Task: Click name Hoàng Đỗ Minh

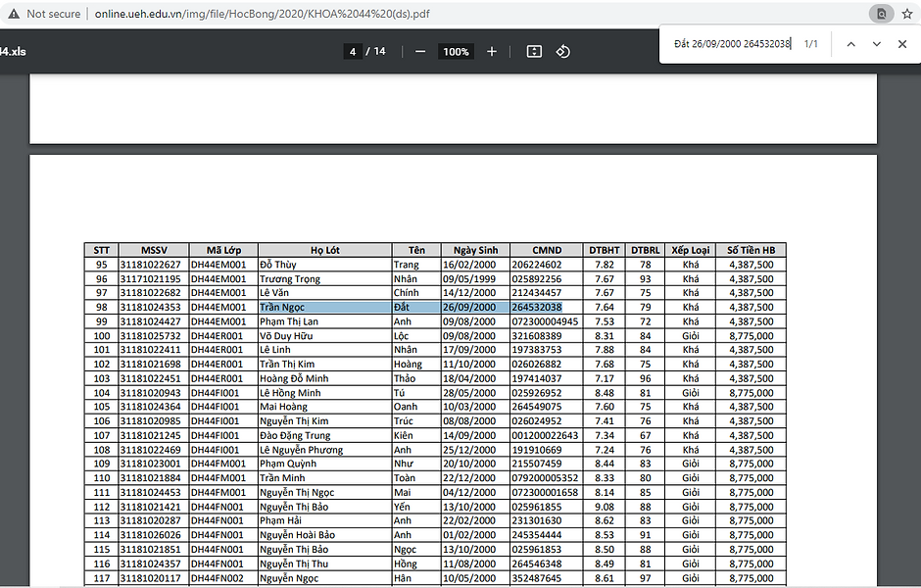Action: pyautogui.click(x=294, y=379)
